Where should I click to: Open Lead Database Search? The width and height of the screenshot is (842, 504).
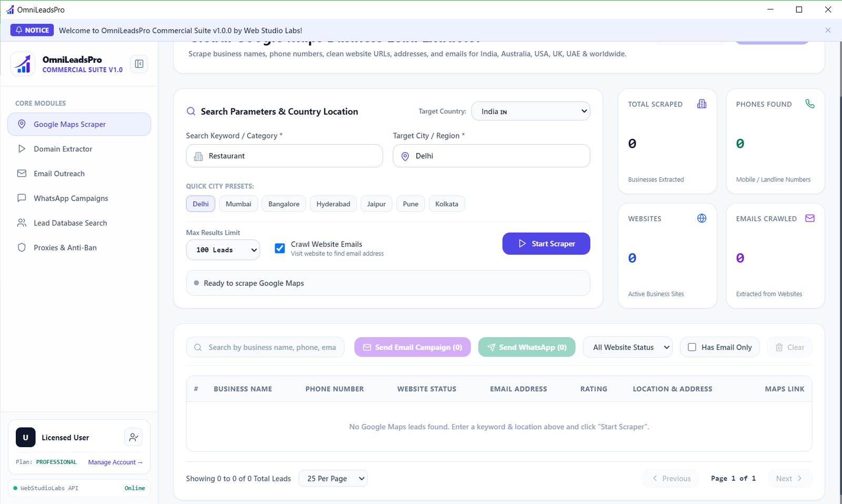tap(79, 223)
